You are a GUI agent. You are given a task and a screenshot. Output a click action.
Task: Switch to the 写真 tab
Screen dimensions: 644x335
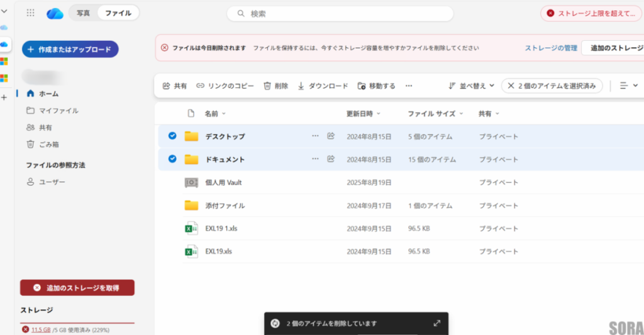pyautogui.click(x=83, y=13)
